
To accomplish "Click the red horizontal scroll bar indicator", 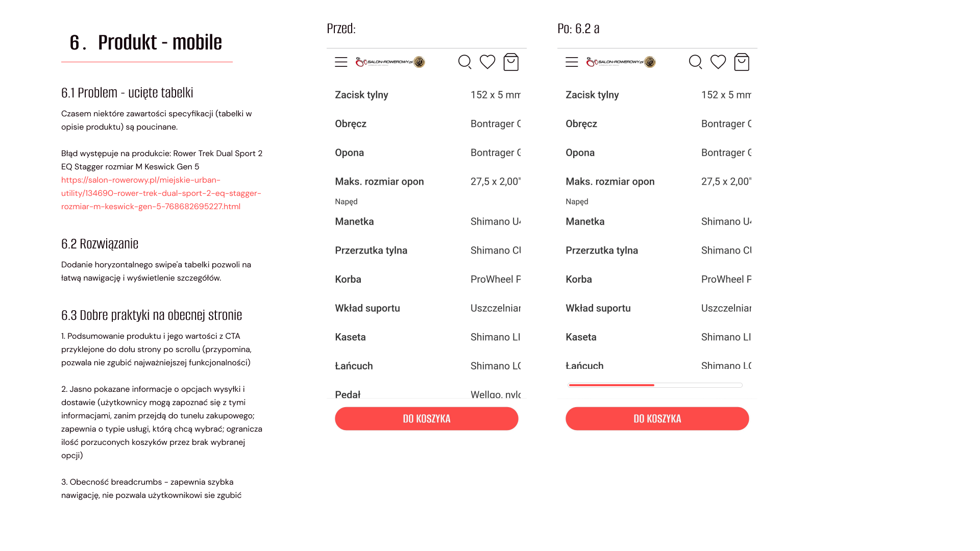I will [x=611, y=385].
